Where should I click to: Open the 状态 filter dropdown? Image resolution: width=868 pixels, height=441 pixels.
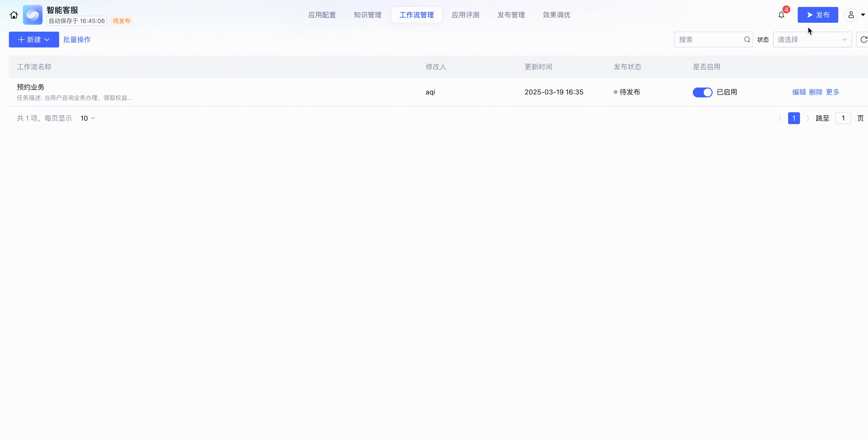812,40
